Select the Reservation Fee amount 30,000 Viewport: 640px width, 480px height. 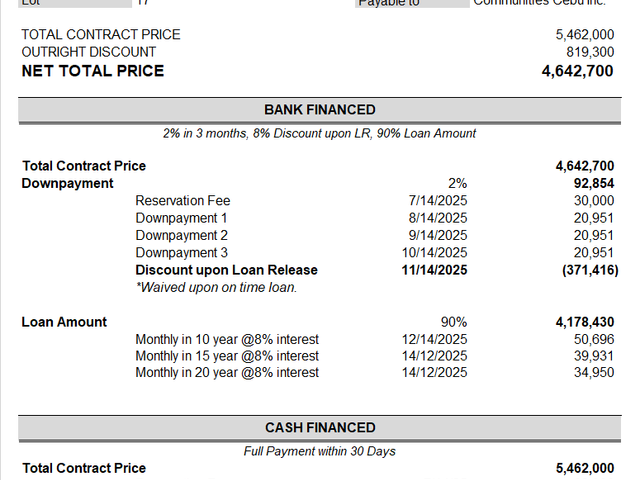[x=593, y=200]
